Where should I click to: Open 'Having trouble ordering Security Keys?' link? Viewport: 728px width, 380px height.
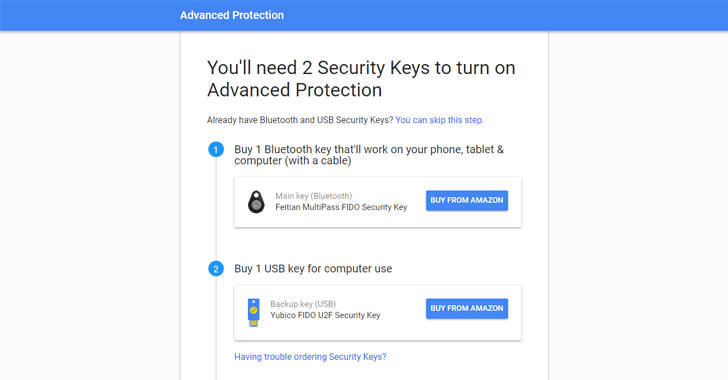310,357
